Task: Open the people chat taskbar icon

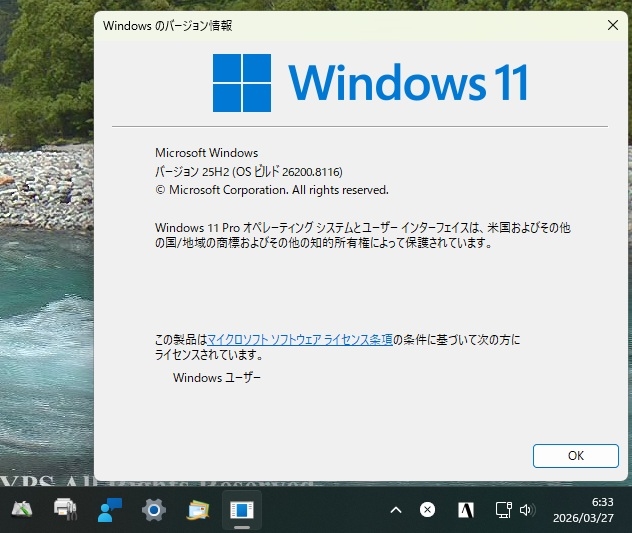Action: click(110, 510)
